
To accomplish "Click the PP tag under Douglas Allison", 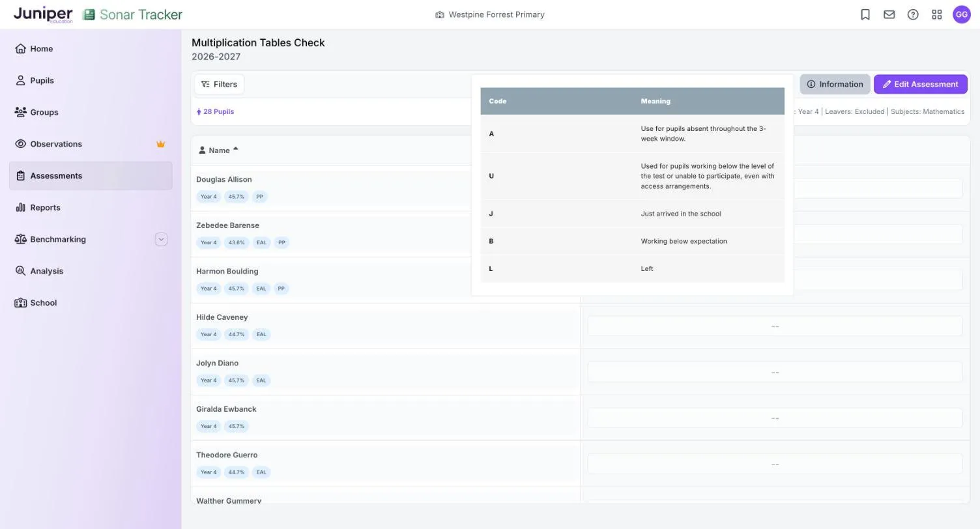I will [259, 197].
